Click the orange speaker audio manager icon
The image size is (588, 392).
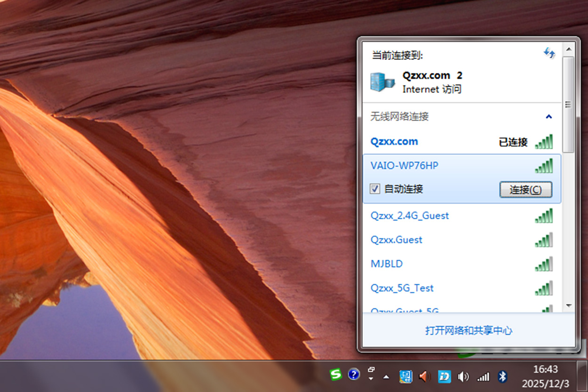[x=425, y=376]
